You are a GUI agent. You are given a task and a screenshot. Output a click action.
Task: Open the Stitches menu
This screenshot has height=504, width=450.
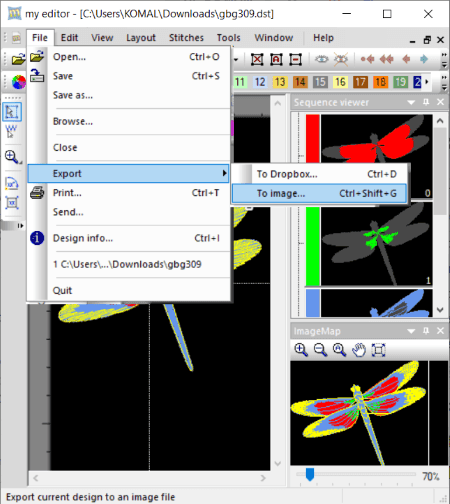point(186,38)
